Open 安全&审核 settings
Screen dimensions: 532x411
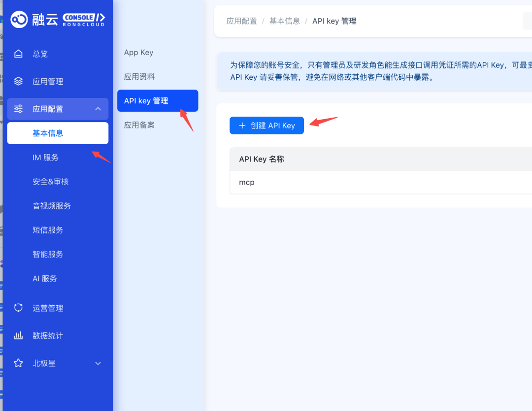click(51, 182)
